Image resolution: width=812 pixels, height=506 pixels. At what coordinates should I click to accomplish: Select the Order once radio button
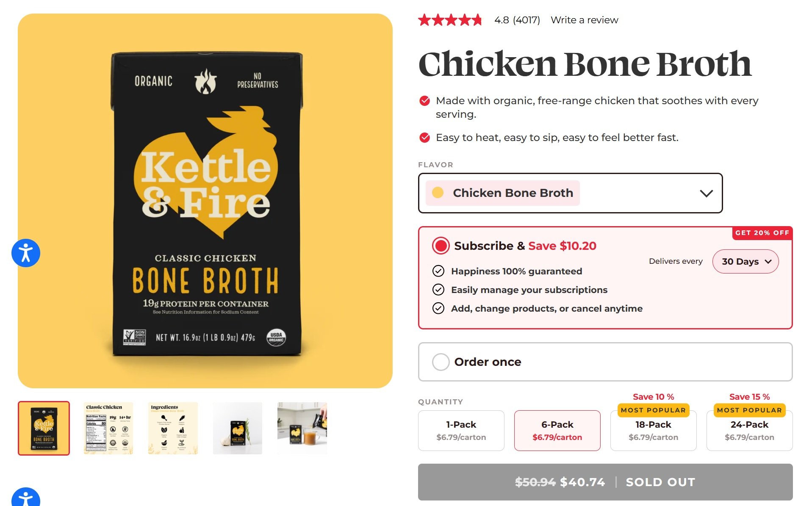(x=441, y=362)
